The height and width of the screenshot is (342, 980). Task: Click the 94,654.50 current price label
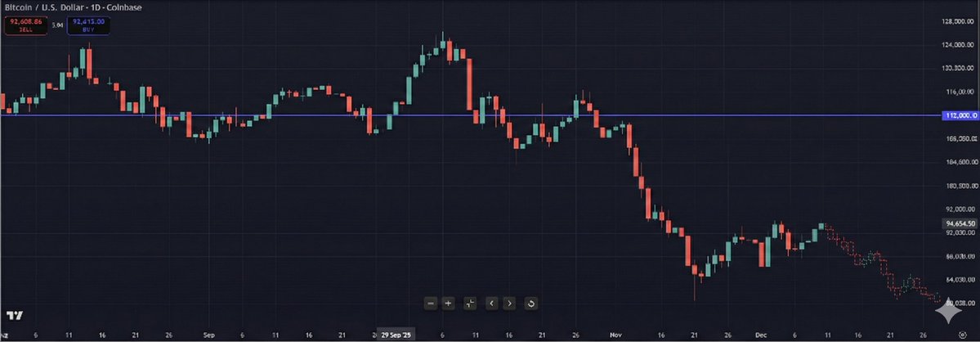point(960,223)
